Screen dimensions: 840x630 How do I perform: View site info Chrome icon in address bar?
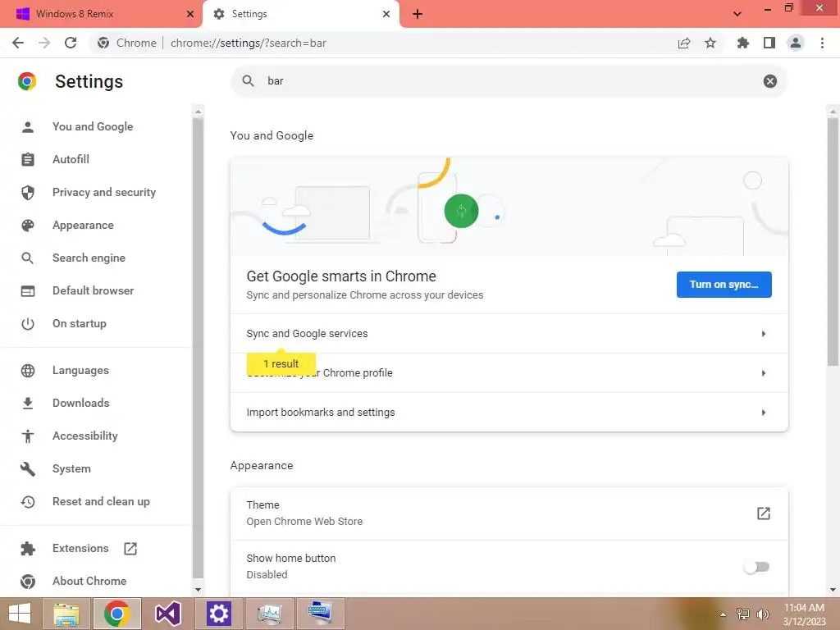click(x=103, y=43)
